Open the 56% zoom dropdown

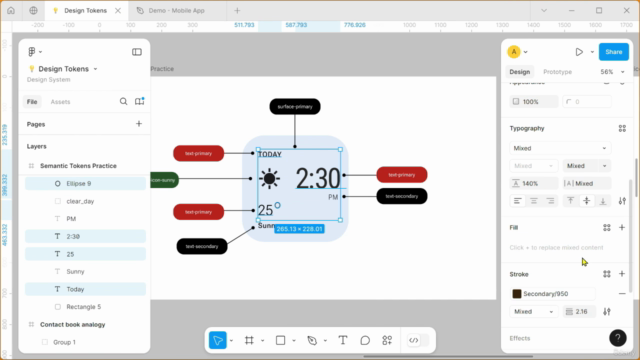click(x=613, y=72)
